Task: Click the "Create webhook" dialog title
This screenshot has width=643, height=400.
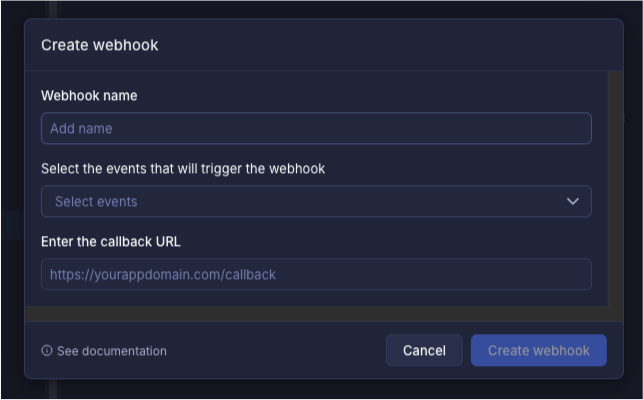Action: click(x=100, y=45)
